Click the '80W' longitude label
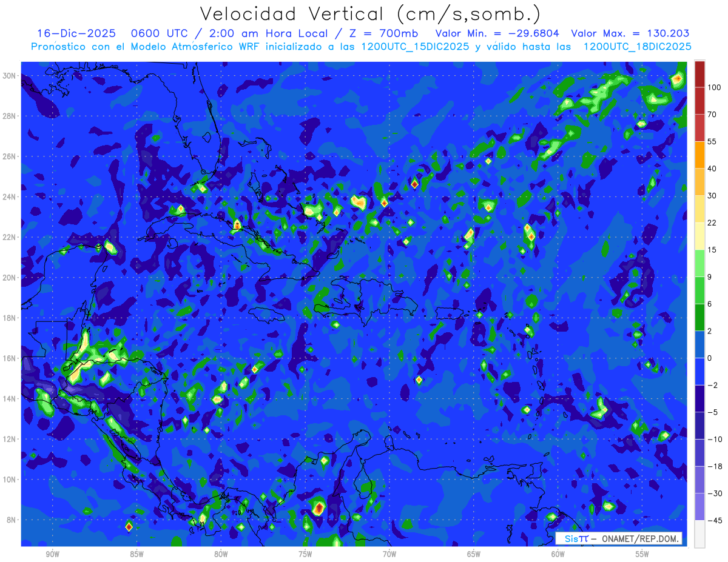The height and width of the screenshot is (562, 728). [221, 555]
